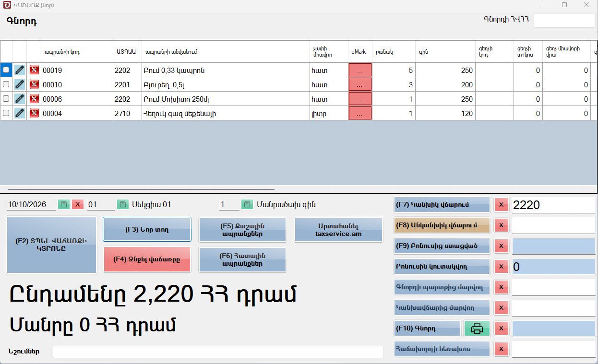
Task: Delete row 00006 using red X icon
Action: coord(34,99)
